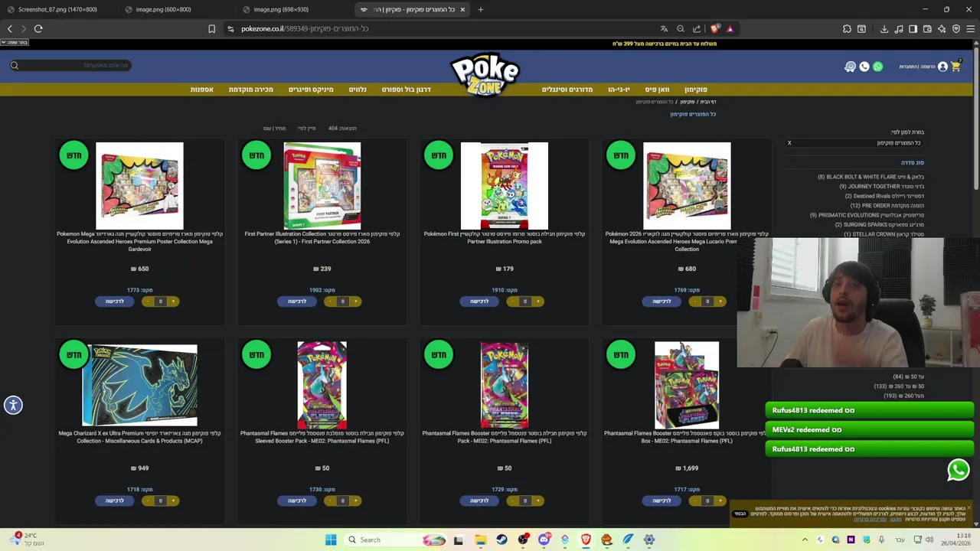
Task: Go back to previous page
Action: click(x=10, y=28)
